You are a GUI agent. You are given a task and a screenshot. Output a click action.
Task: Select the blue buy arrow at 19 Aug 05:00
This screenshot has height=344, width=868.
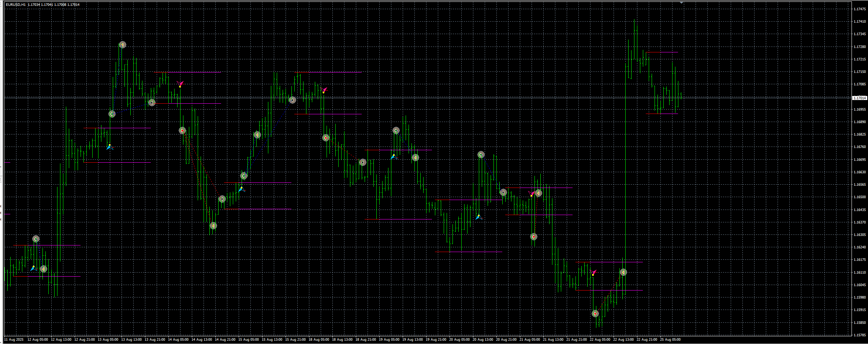click(394, 156)
